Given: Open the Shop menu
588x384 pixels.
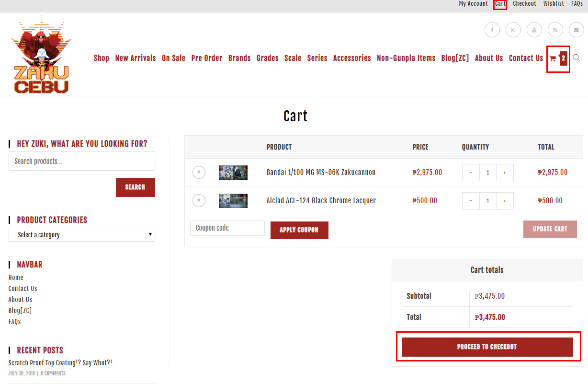Looking at the screenshot, I should coord(102,58).
